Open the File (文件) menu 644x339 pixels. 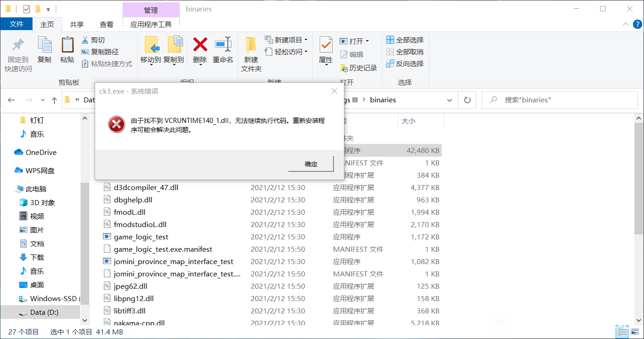coord(16,24)
